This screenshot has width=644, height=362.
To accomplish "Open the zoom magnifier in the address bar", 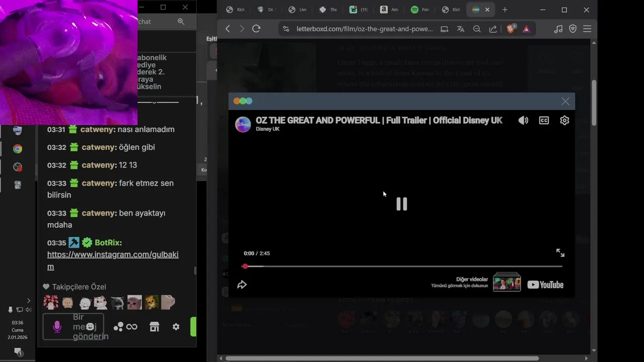I will [477, 29].
